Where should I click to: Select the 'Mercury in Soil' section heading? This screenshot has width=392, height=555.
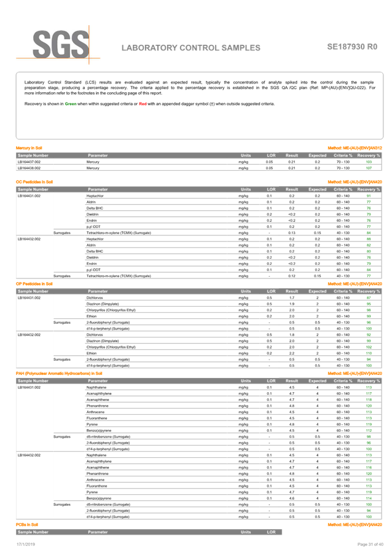[x=29, y=148]
